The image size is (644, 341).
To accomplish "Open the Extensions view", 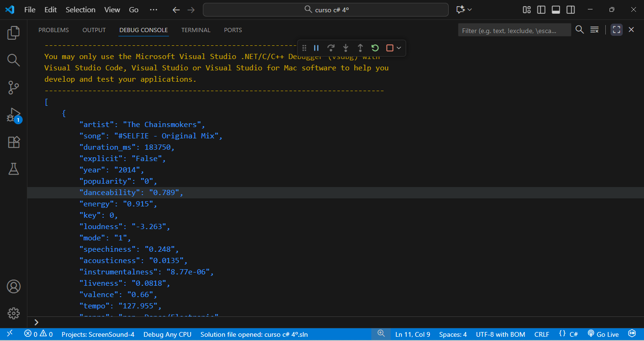I will (x=14, y=142).
